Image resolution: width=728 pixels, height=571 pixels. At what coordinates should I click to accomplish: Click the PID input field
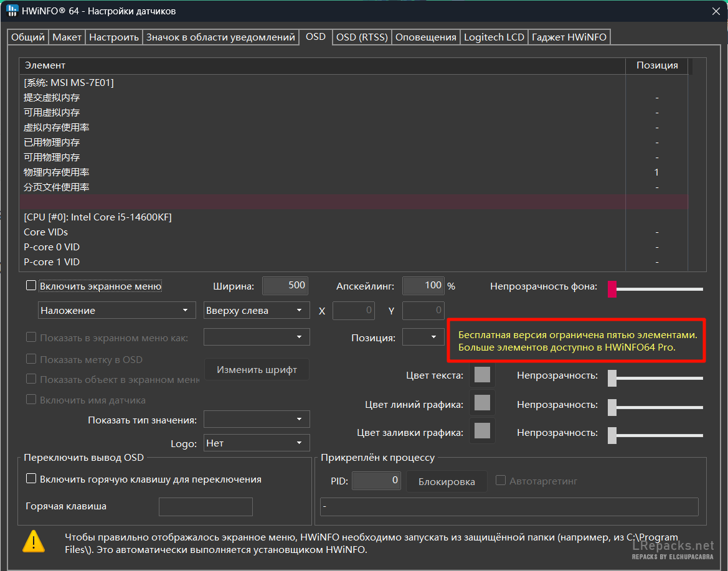tap(377, 481)
